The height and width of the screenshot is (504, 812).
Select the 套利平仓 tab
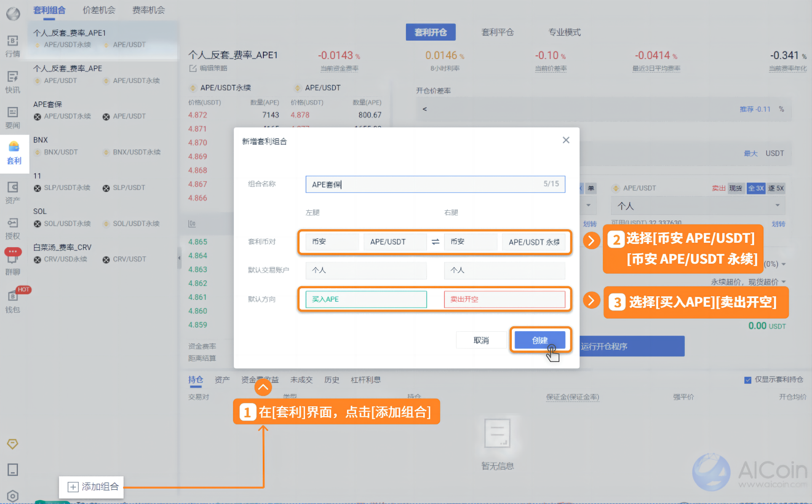point(497,32)
